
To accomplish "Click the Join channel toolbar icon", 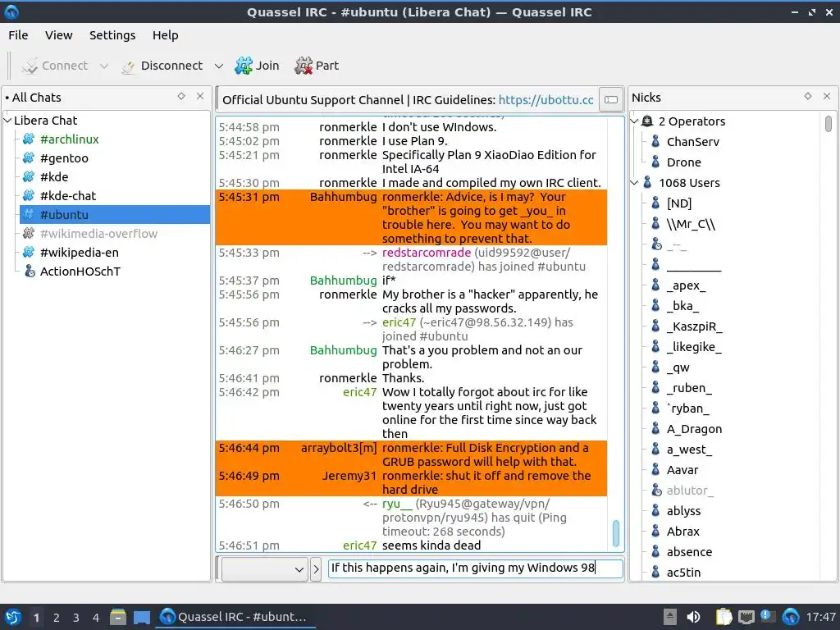I will pos(244,66).
